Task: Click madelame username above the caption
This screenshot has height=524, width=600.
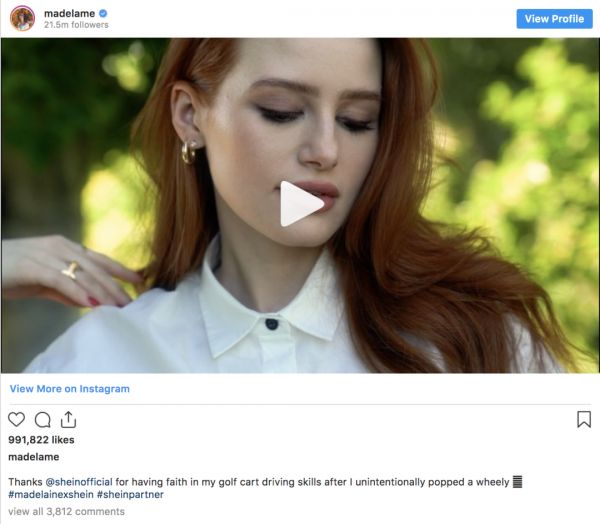Action: coord(33,461)
